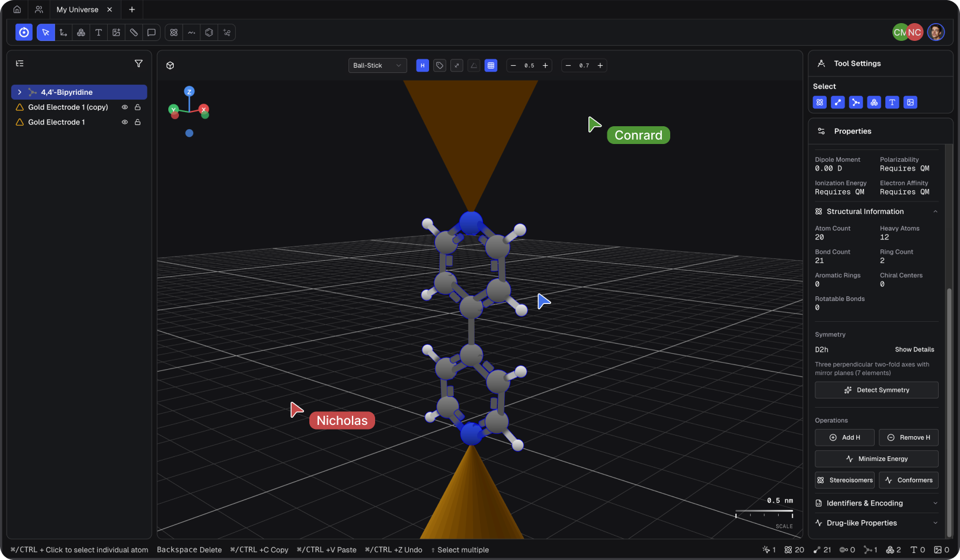Click the Structural Information panel icon
Screen dimensions: 960x560
coord(819,212)
